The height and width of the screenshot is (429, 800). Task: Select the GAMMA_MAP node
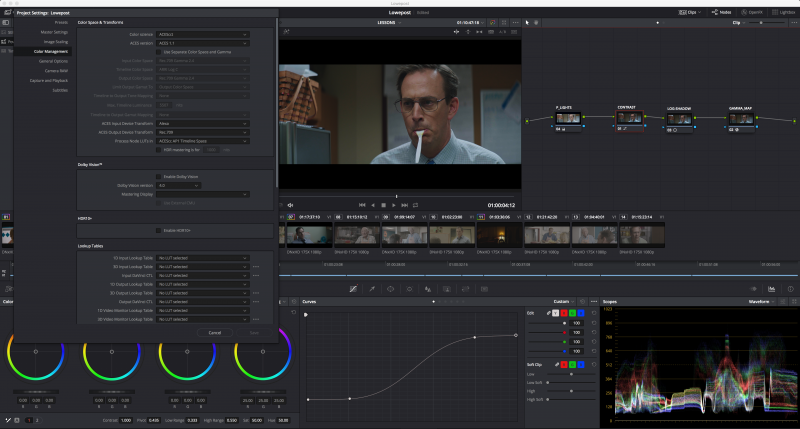click(740, 118)
